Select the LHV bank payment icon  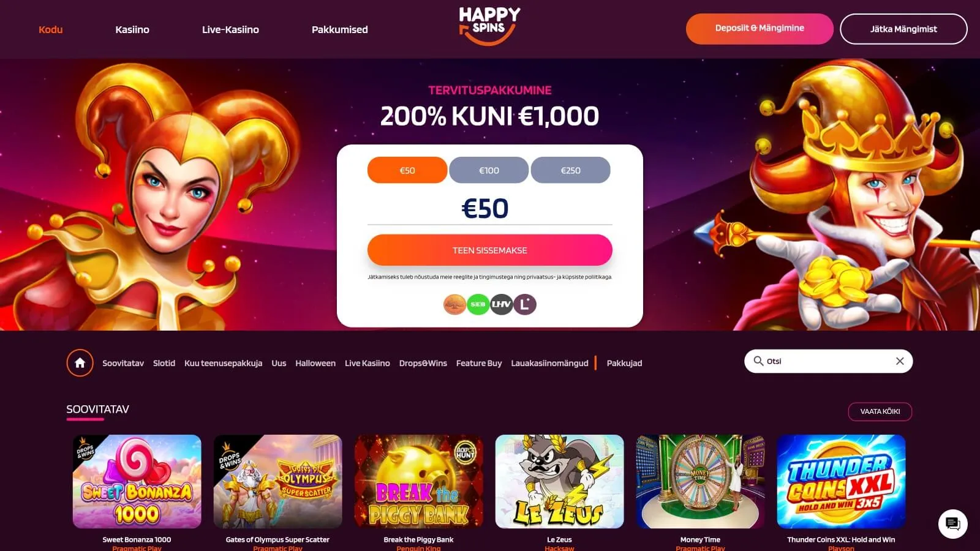click(x=501, y=304)
